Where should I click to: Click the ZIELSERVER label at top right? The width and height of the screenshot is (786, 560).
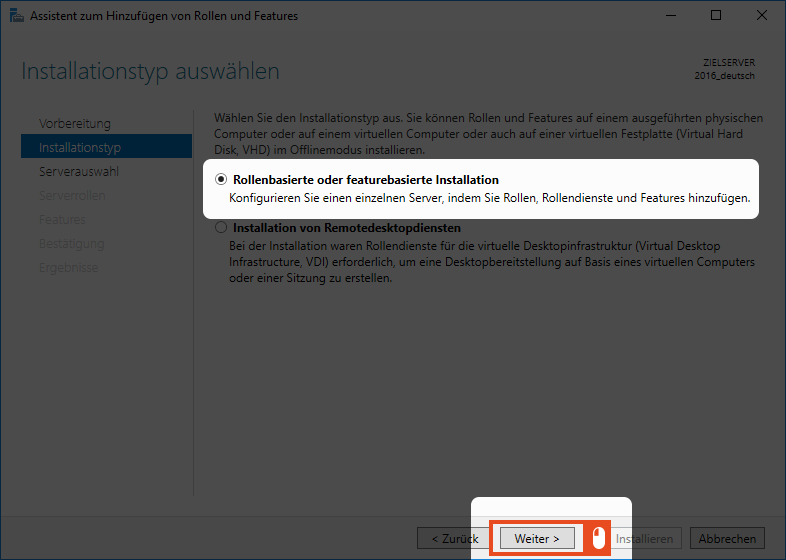729,62
